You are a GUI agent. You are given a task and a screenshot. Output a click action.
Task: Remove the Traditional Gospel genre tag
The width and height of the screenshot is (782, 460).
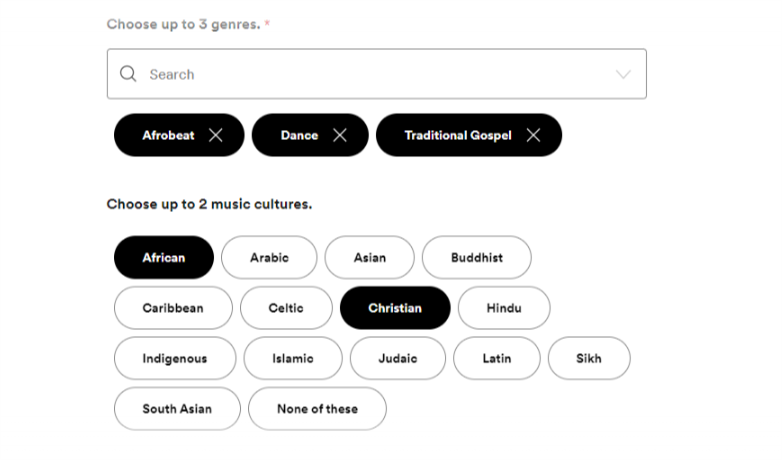point(533,135)
